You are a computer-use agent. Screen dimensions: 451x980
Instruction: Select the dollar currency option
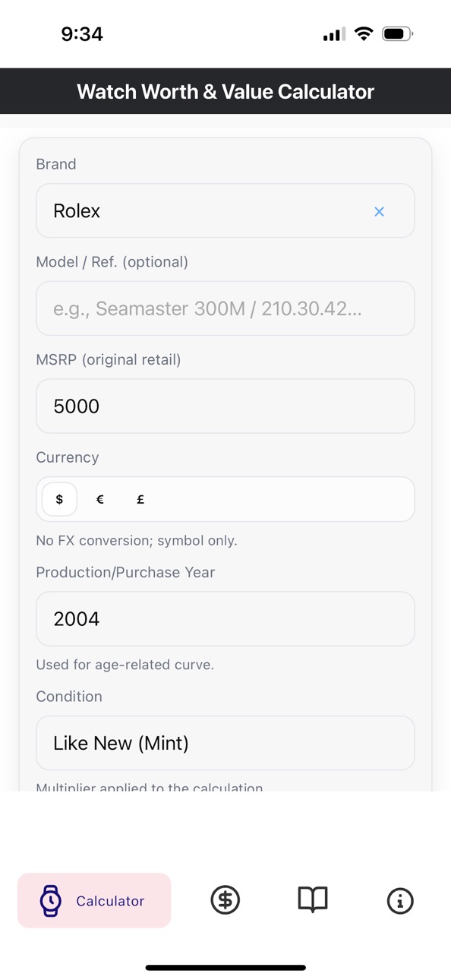pyautogui.click(x=59, y=499)
